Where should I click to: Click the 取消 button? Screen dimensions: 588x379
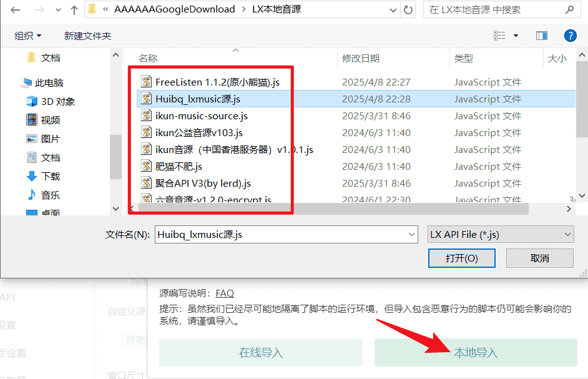540,258
